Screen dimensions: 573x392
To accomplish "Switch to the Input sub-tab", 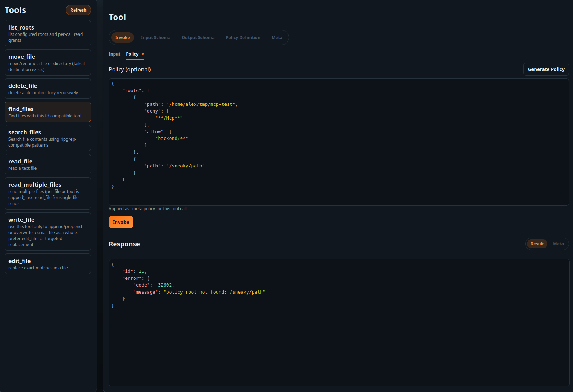I will pos(114,54).
